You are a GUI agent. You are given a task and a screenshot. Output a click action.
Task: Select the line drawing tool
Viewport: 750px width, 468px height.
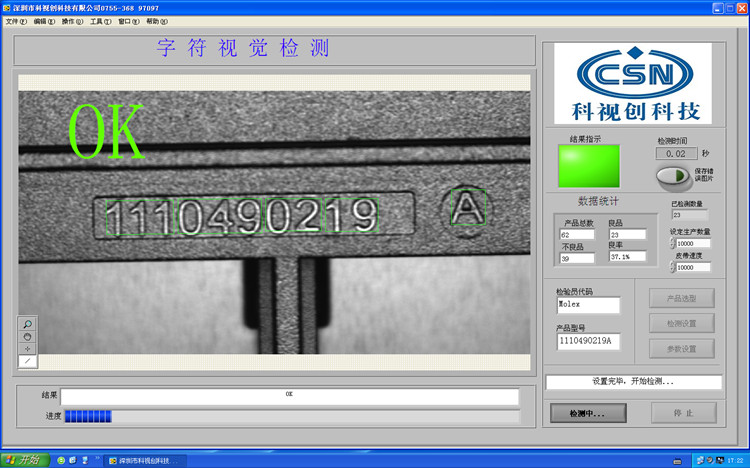pos(27,360)
